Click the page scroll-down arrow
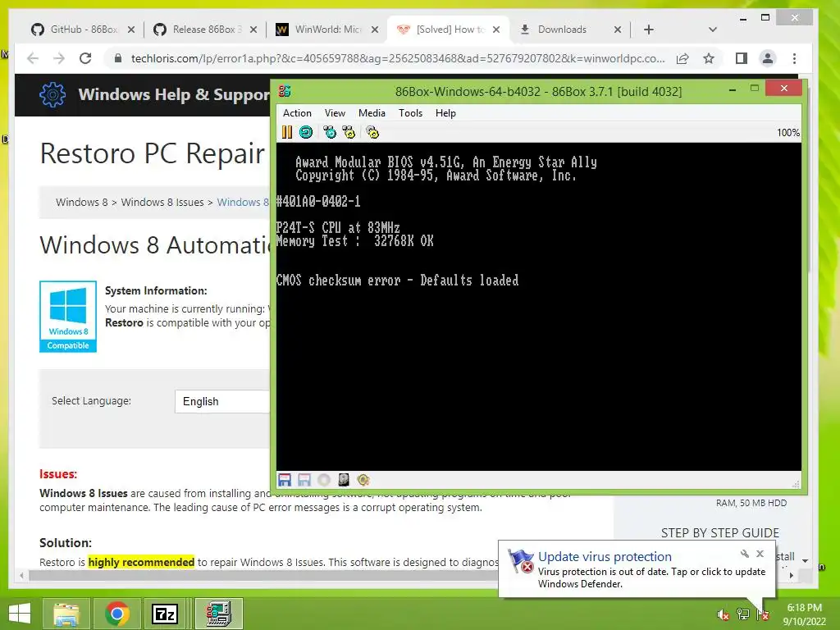Image resolution: width=840 pixels, height=630 pixels. click(x=806, y=560)
